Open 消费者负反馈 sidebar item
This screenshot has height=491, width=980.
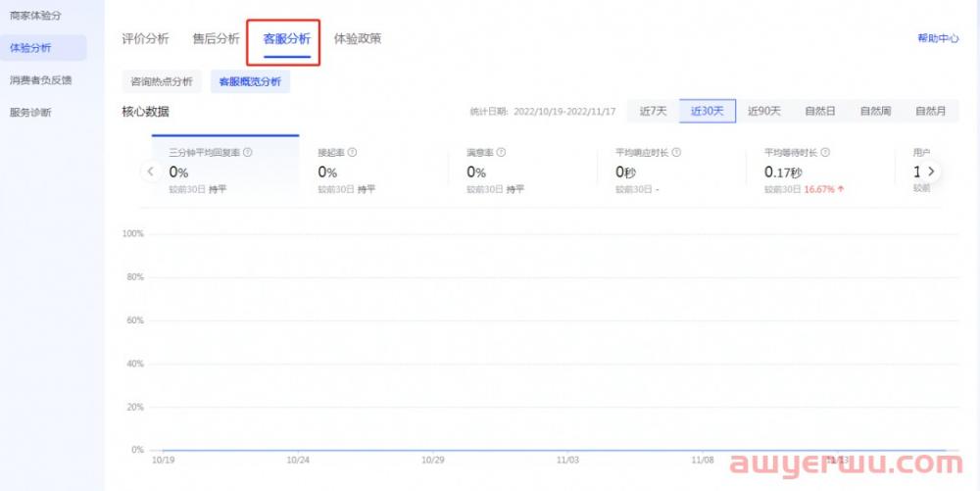40,80
